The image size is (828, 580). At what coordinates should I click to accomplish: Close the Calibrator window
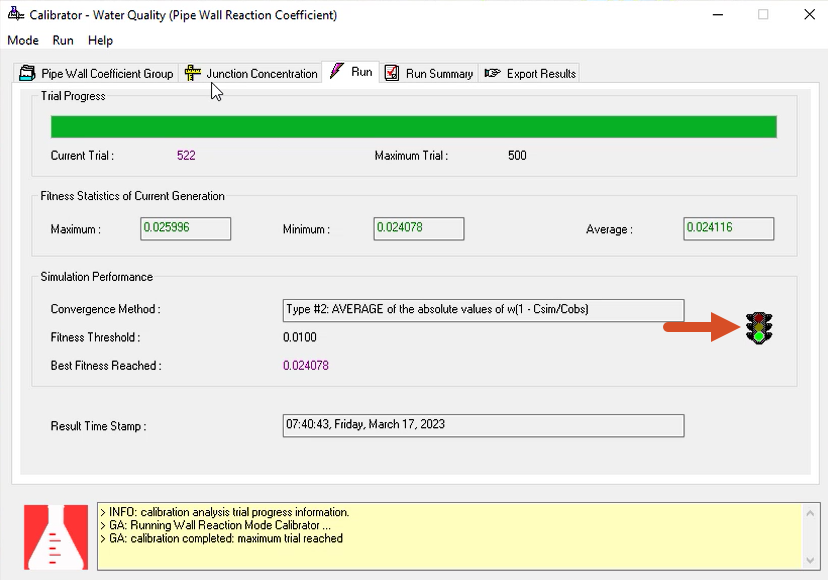coord(810,14)
